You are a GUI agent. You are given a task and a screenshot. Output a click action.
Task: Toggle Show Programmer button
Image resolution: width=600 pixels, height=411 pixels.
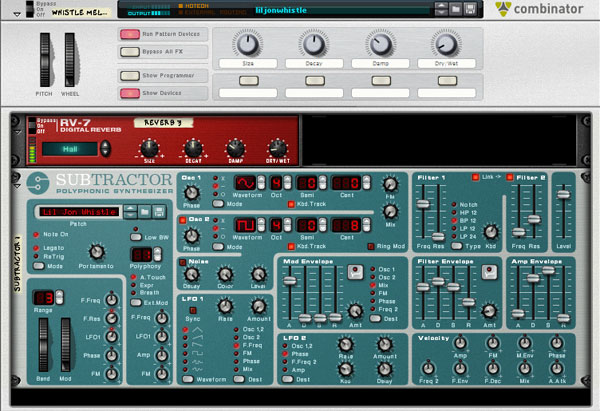(x=130, y=75)
